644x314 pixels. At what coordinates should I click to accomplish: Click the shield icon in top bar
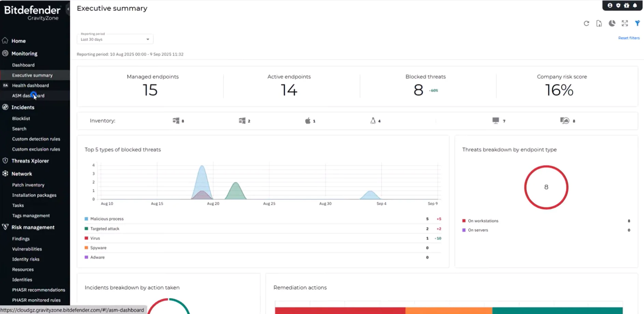click(x=618, y=5)
